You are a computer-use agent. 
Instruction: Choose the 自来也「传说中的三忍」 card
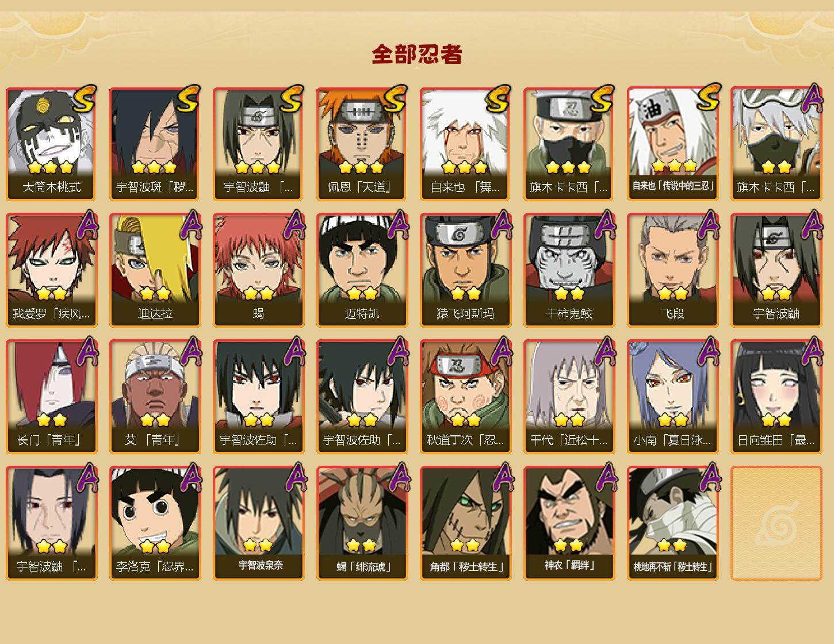(672, 144)
